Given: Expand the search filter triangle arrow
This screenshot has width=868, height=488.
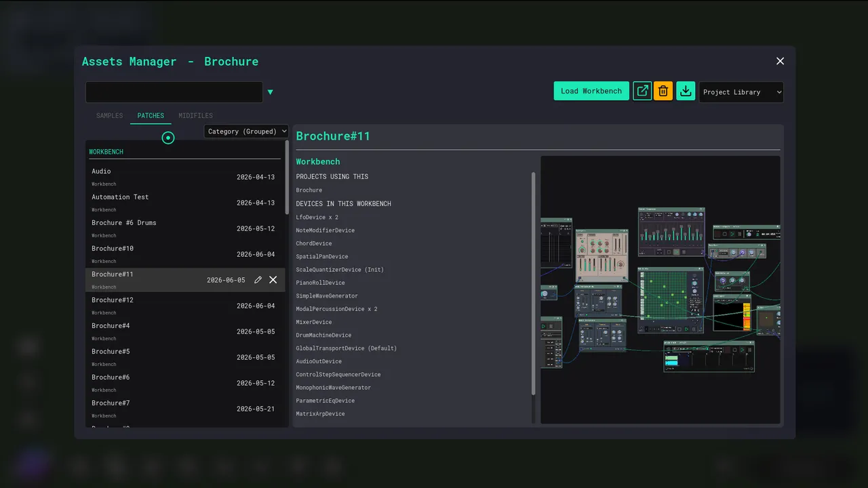Looking at the screenshot, I should pyautogui.click(x=270, y=92).
